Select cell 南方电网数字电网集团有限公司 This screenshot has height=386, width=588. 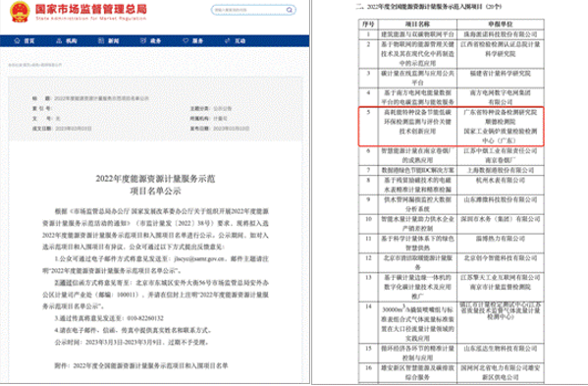click(501, 97)
